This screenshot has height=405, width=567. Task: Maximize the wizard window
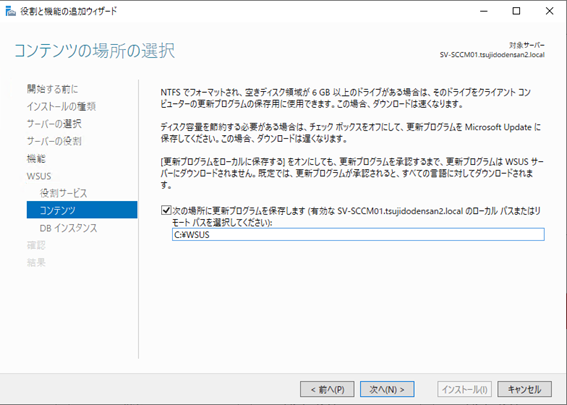(516, 11)
